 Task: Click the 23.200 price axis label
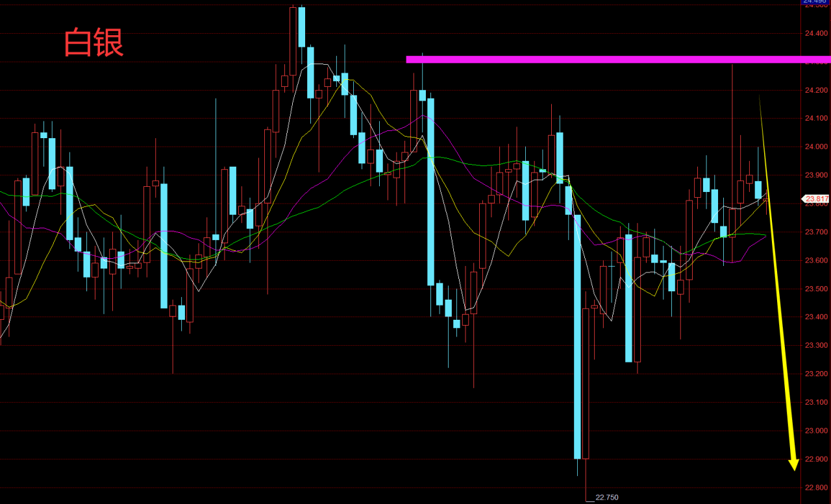point(817,374)
